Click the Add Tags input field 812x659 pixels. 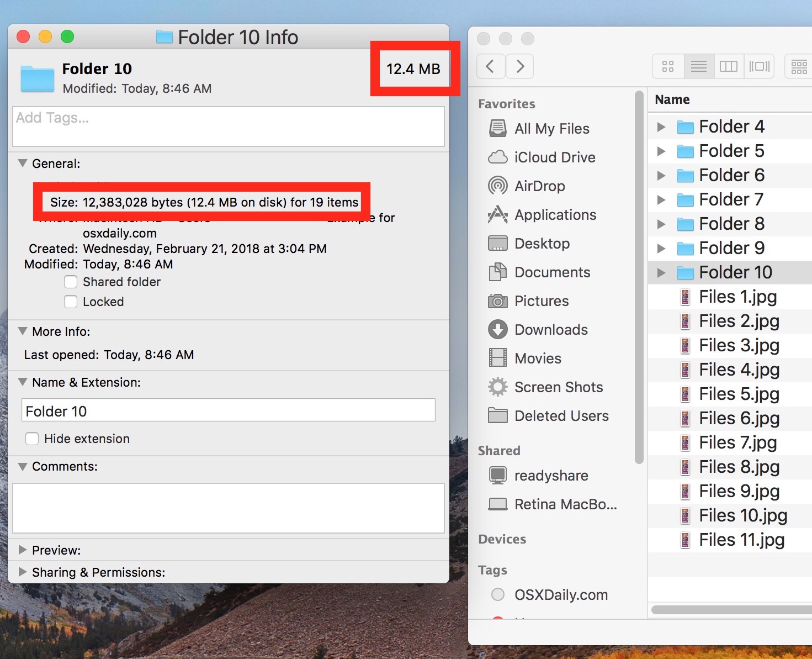[x=228, y=126]
